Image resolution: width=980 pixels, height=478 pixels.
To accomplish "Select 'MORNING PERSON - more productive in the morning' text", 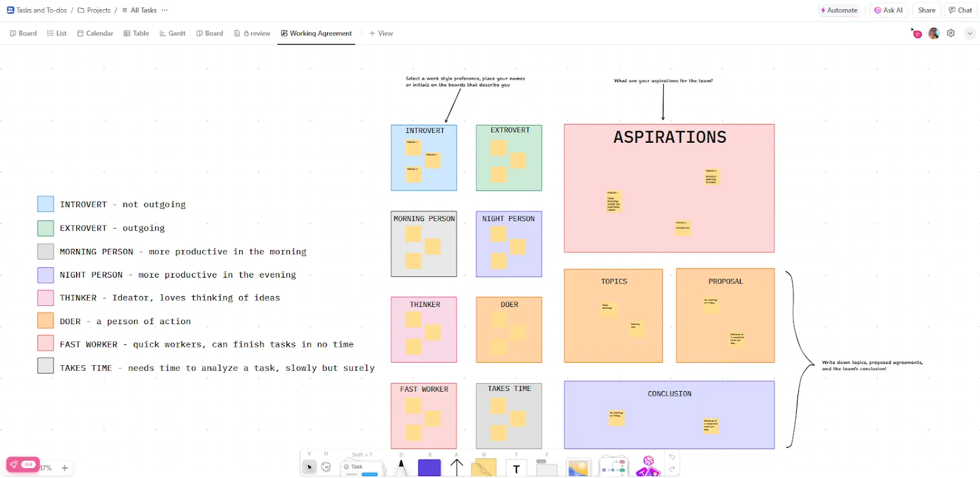I will point(183,252).
